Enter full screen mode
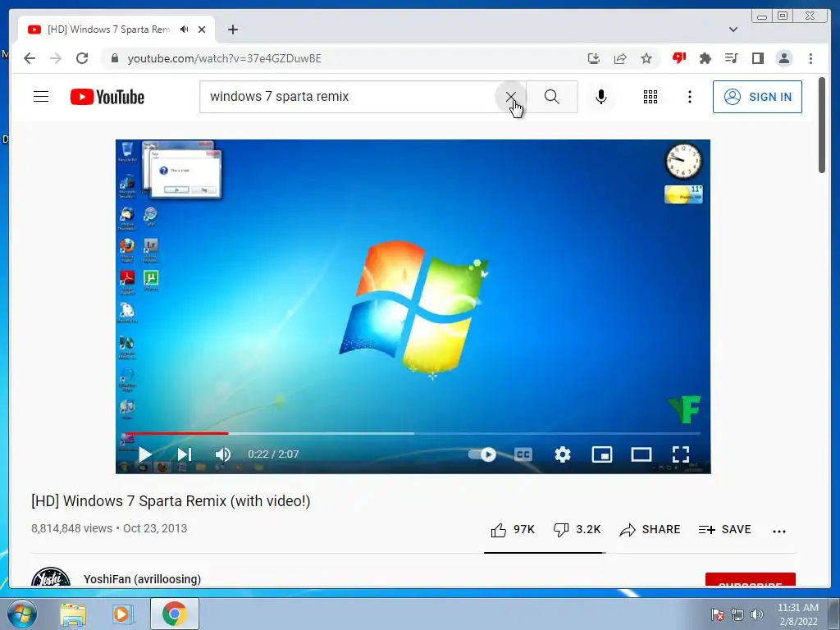840x630 pixels. tap(680, 454)
